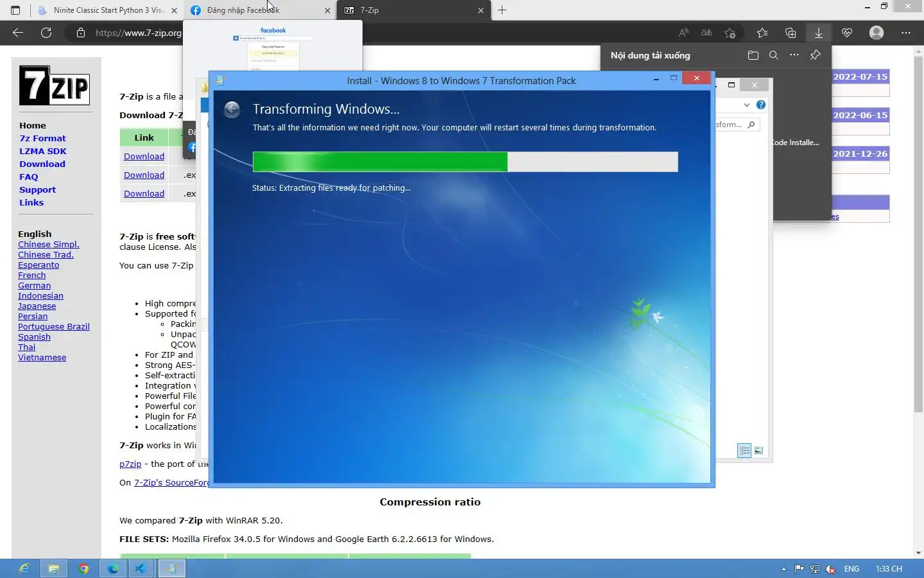
Task: Click the blue help icon in Explorer window
Action: (x=761, y=105)
